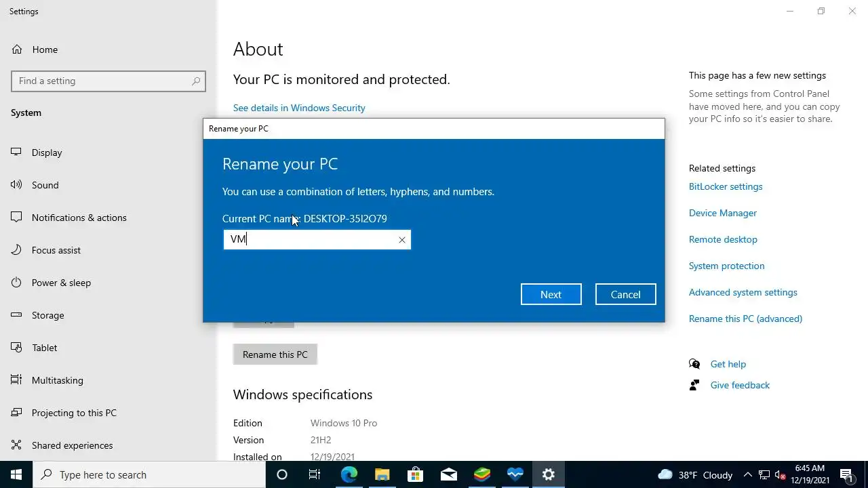Click the network tray icon
This screenshot has width=868, height=488.
click(x=764, y=474)
